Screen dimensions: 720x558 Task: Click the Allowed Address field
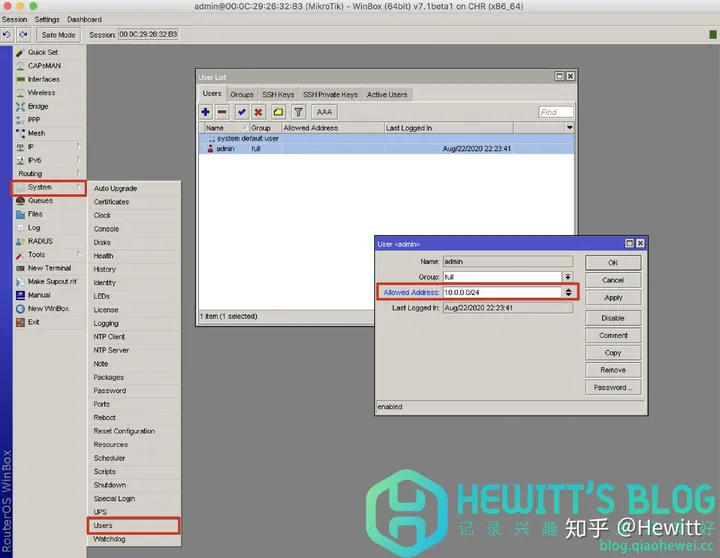click(x=502, y=292)
